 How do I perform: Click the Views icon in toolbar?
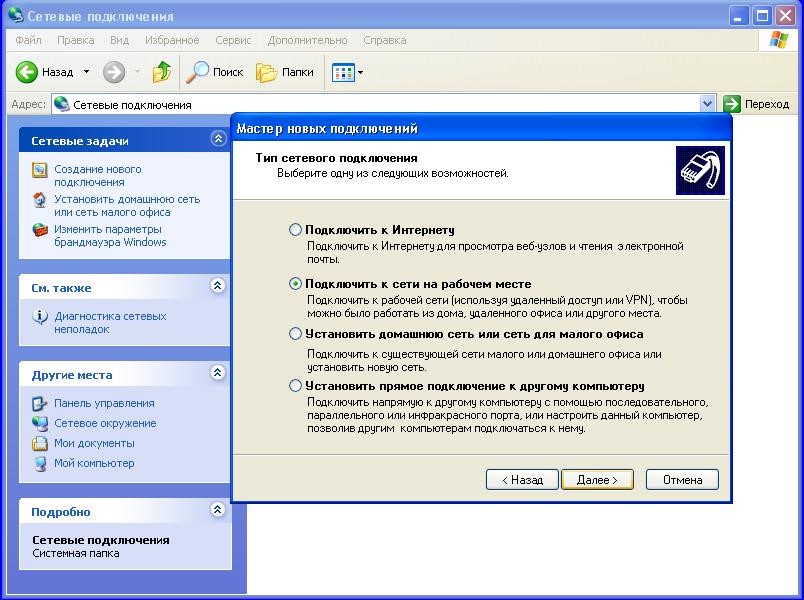(x=343, y=72)
